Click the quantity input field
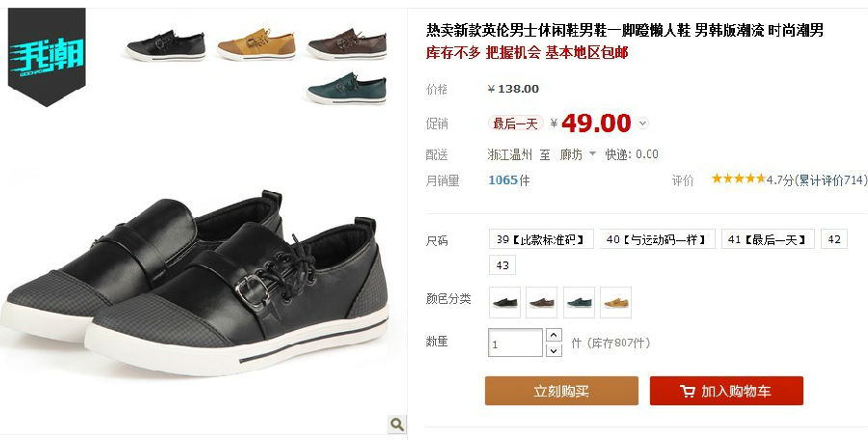The height and width of the screenshot is (440, 868). (x=515, y=343)
